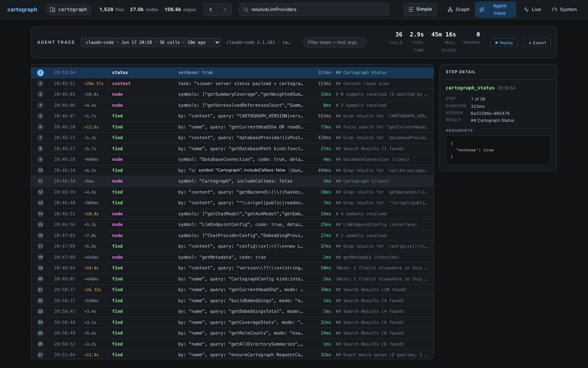Click the claude-code 2.1.181 version label
588x368 pixels.
pos(258,42)
